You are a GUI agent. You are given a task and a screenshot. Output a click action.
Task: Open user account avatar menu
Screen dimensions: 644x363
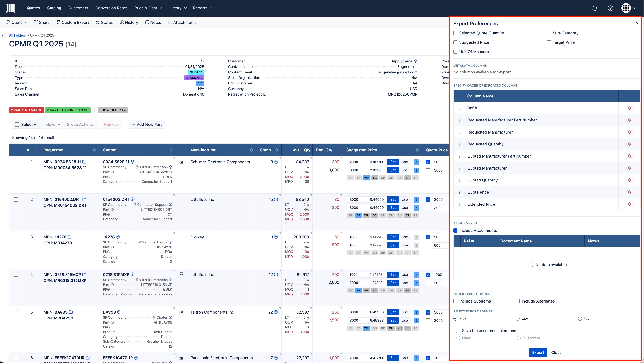point(628,8)
